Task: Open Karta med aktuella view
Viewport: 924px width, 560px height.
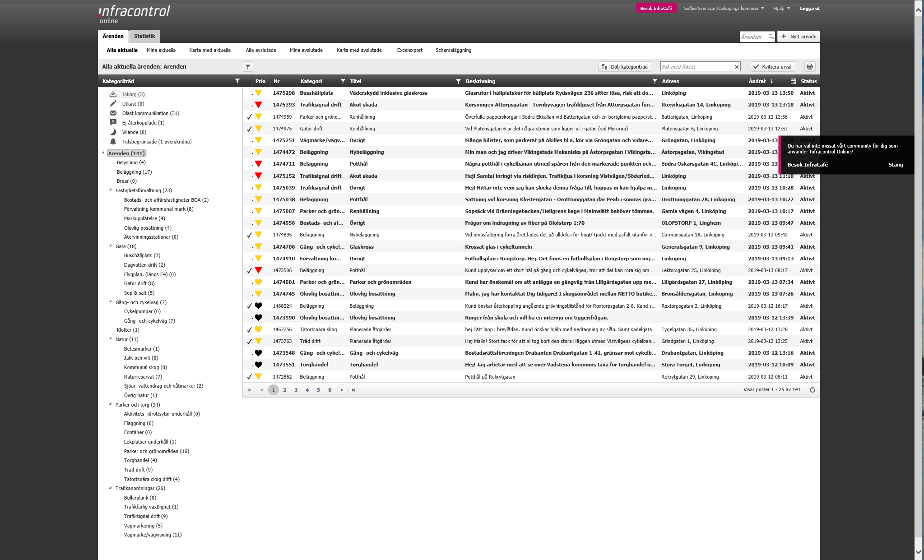Action: tap(210, 50)
